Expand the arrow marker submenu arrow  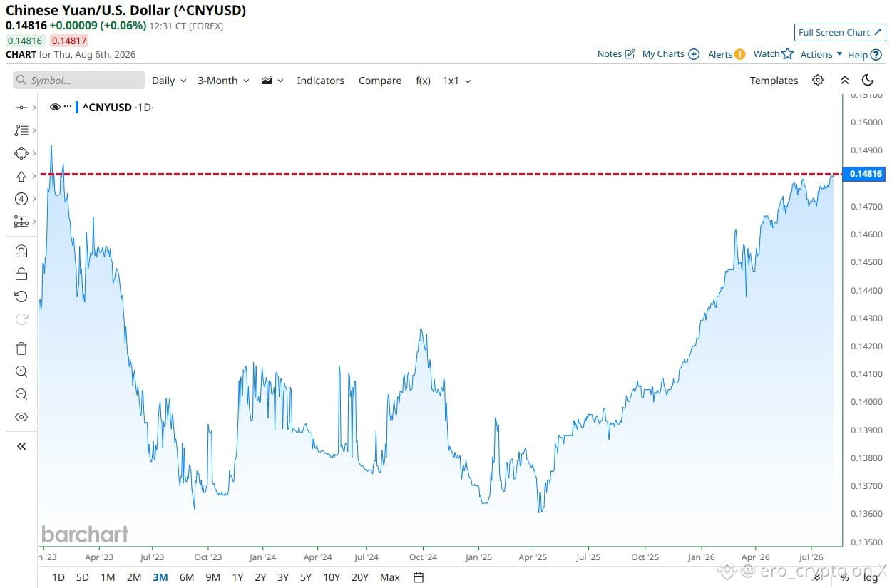click(34, 176)
